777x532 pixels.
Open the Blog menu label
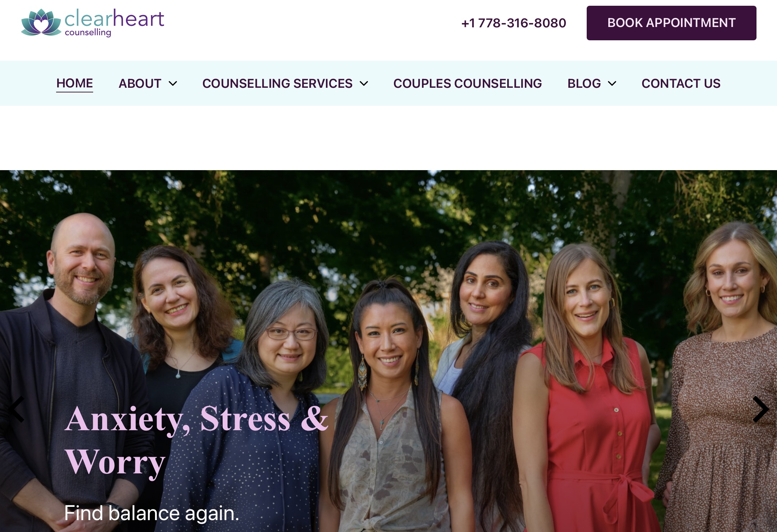point(584,83)
